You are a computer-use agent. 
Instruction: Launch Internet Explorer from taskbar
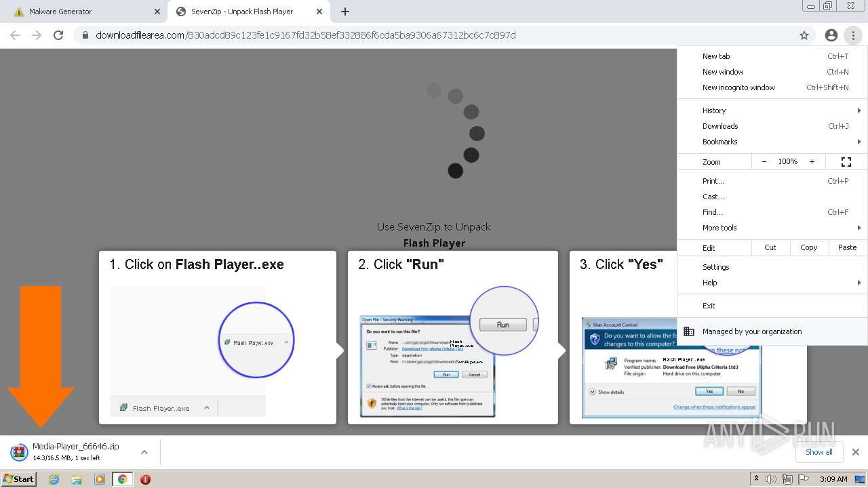(x=54, y=479)
